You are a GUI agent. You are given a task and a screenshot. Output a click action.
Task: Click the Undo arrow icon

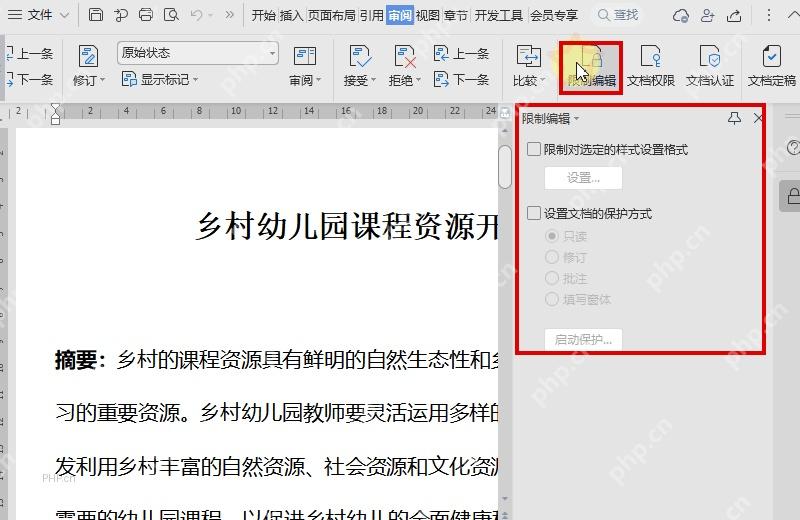click(x=196, y=15)
